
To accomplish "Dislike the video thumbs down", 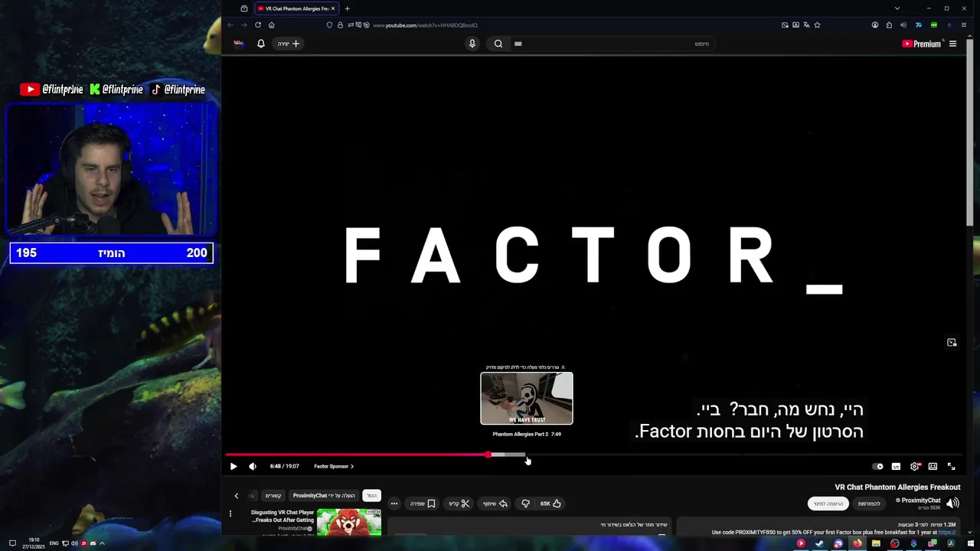I will [x=525, y=504].
